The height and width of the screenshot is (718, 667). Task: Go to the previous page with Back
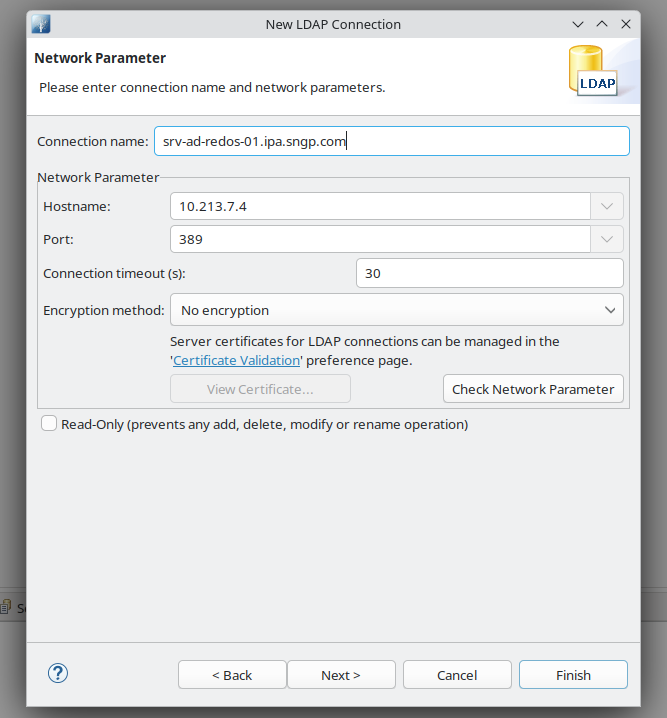click(232, 675)
